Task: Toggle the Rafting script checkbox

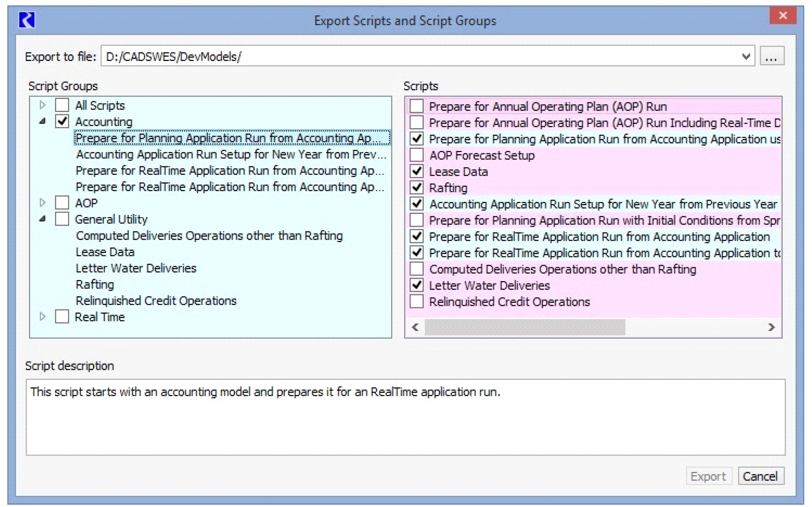Action: (416, 188)
